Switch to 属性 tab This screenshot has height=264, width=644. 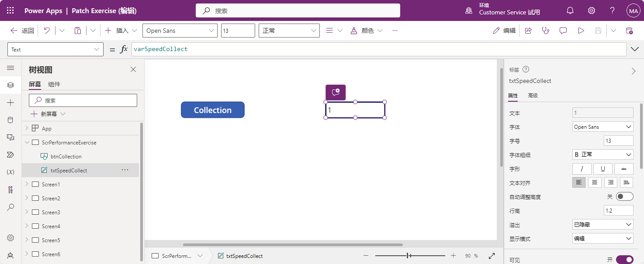513,96
